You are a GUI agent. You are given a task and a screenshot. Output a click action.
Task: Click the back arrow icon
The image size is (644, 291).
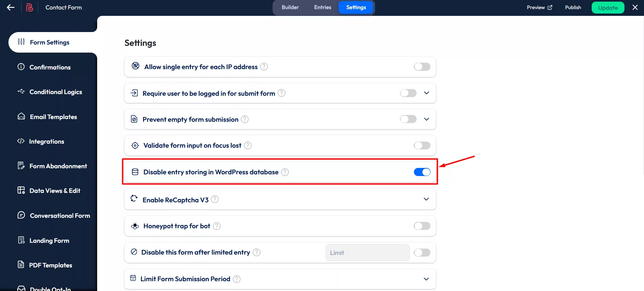(x=11, y=7)
